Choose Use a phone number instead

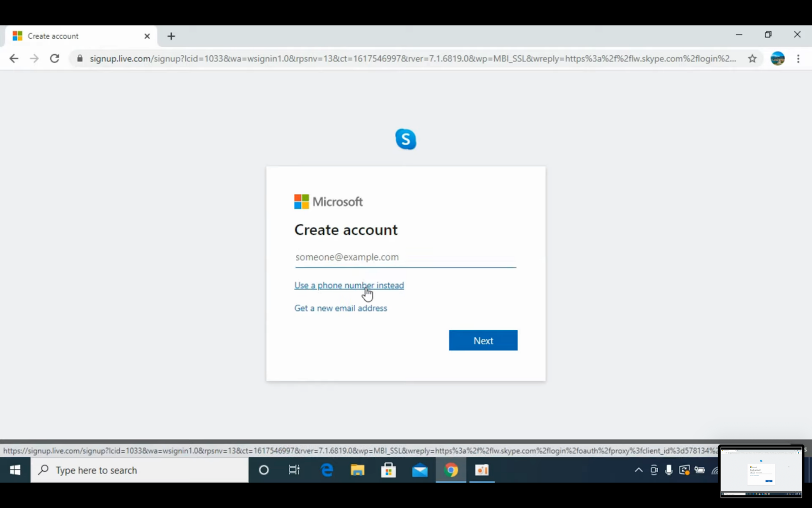(x=349, y=285)
